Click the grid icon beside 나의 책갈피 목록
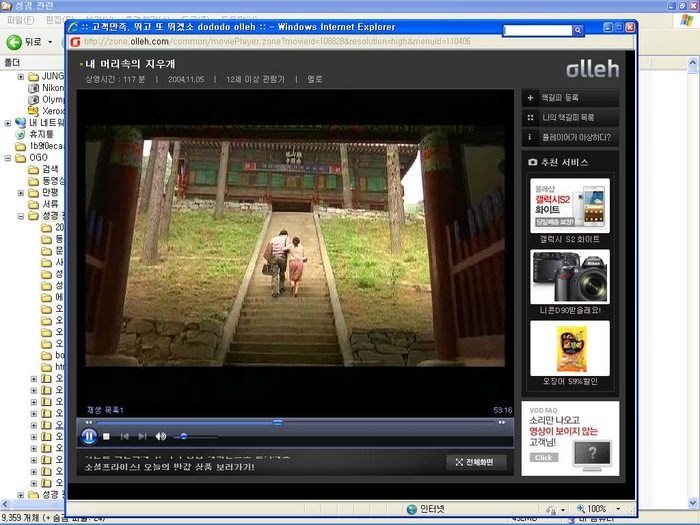Viewport: 700px width, 525px height. coord(530,117)
